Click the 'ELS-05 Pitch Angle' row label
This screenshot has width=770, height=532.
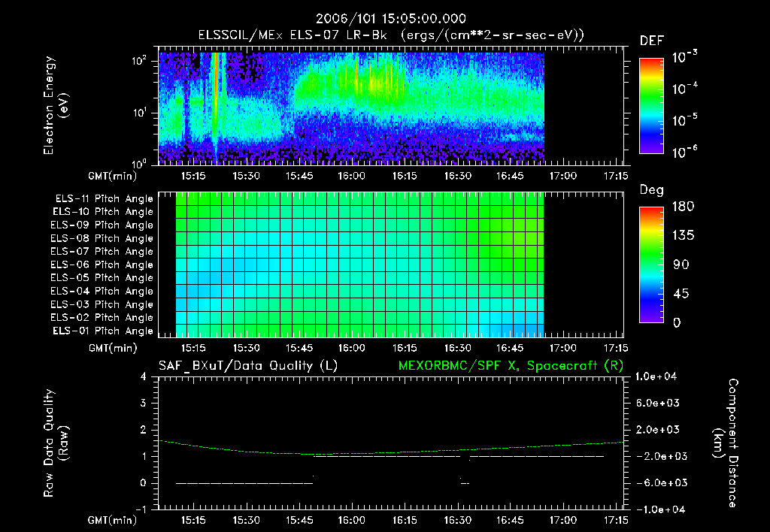tap(102, 278)
